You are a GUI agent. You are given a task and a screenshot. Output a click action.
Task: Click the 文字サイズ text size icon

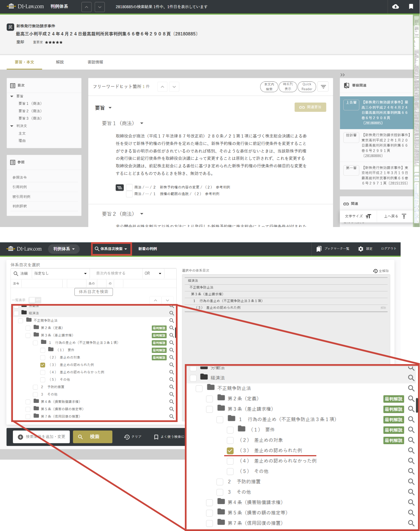(368, 216)
